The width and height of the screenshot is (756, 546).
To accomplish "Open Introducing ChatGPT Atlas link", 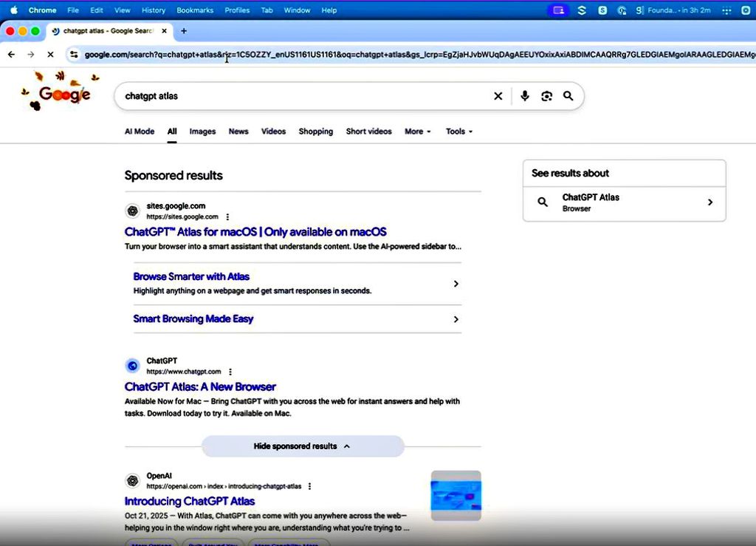I will pos(190,501).
